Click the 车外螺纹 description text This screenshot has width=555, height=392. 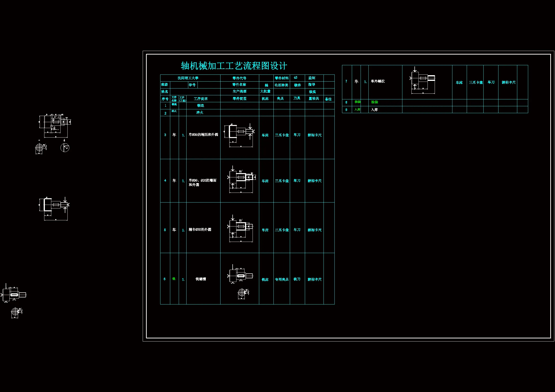[x=378, y=81]
